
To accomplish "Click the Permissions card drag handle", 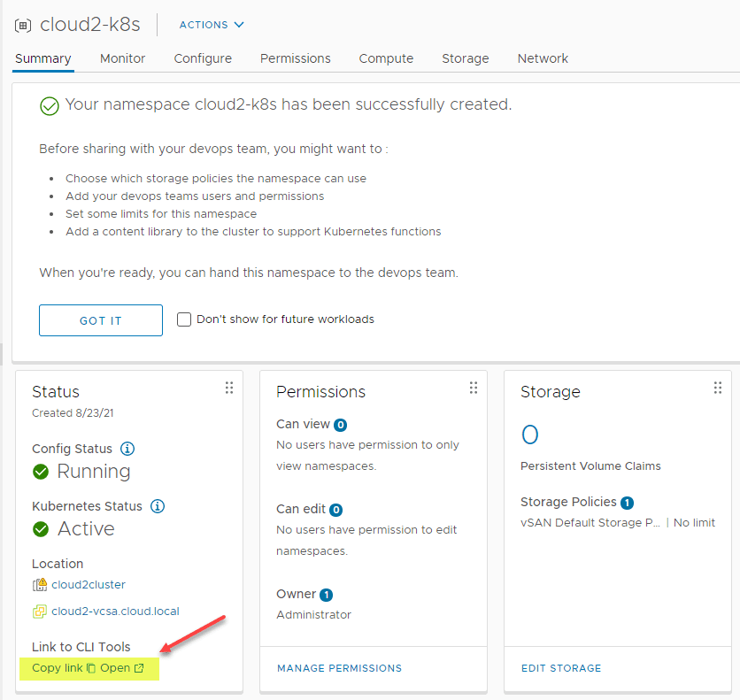I will click(474, 388).
